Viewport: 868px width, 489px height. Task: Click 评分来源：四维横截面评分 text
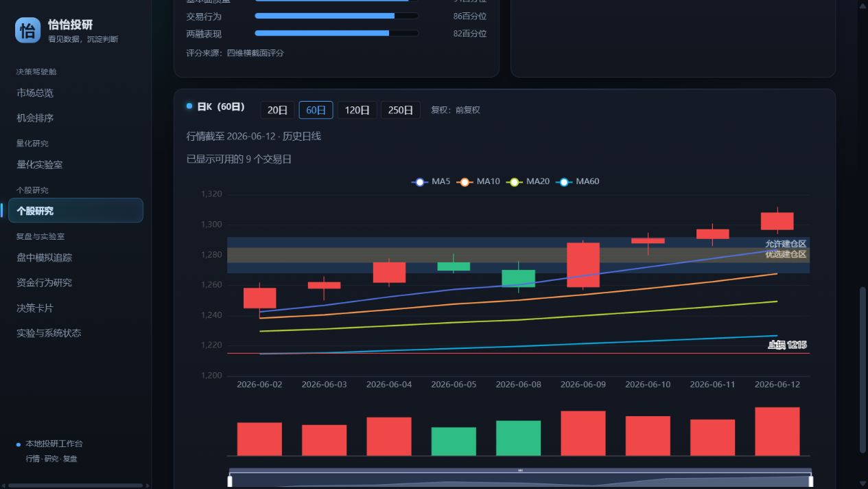235,53
